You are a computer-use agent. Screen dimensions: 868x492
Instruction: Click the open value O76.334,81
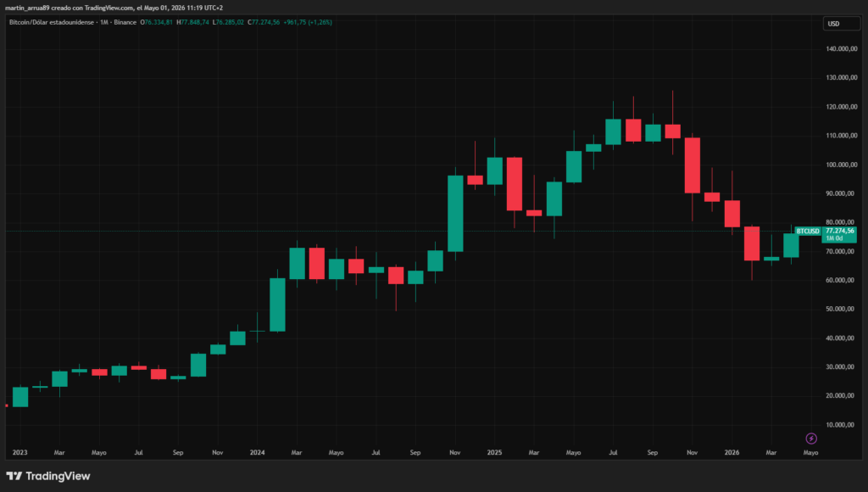[x=157, y=22]
